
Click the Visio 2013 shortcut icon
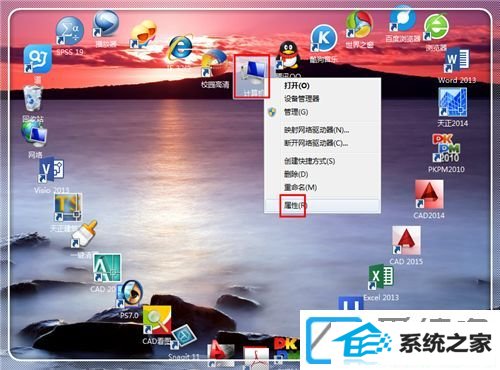[x=52, y=175]
